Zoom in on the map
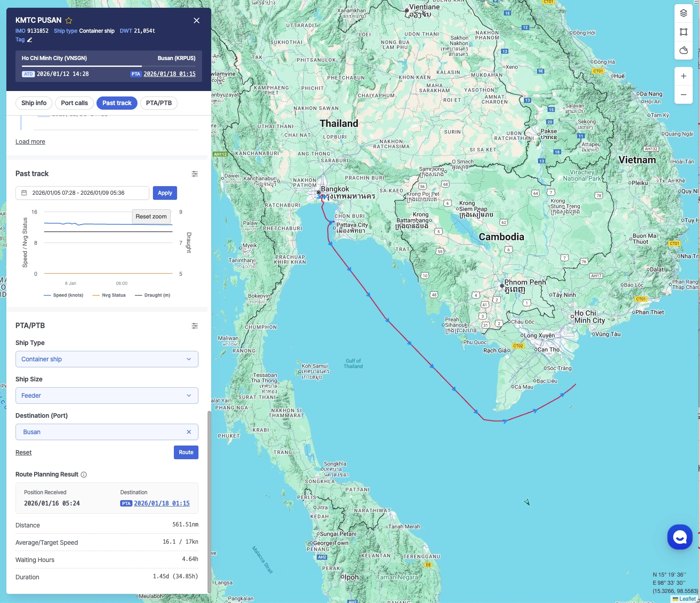Viewport: 700px width, 603px height. coord(684,76)
